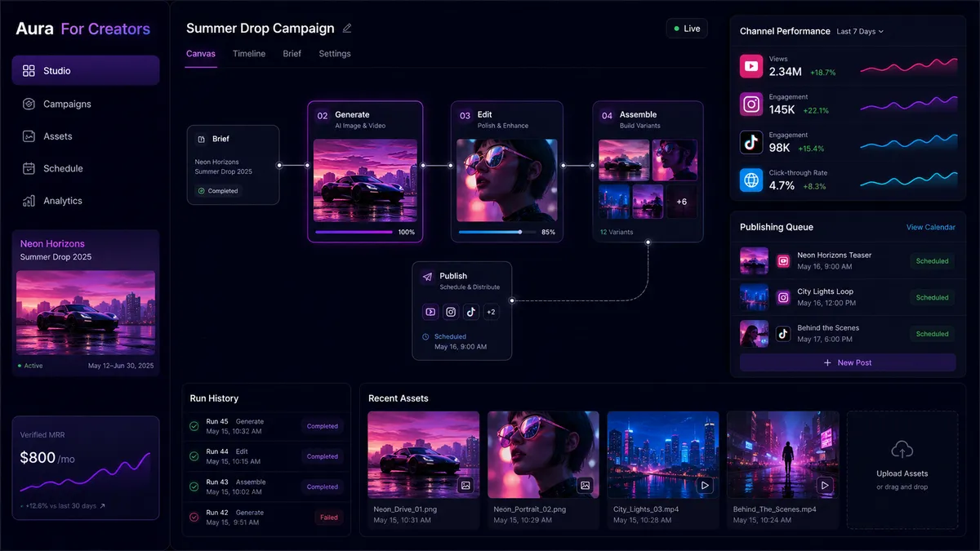
Task: Click Completed badge for Run 45
Action: click(323, 426)
